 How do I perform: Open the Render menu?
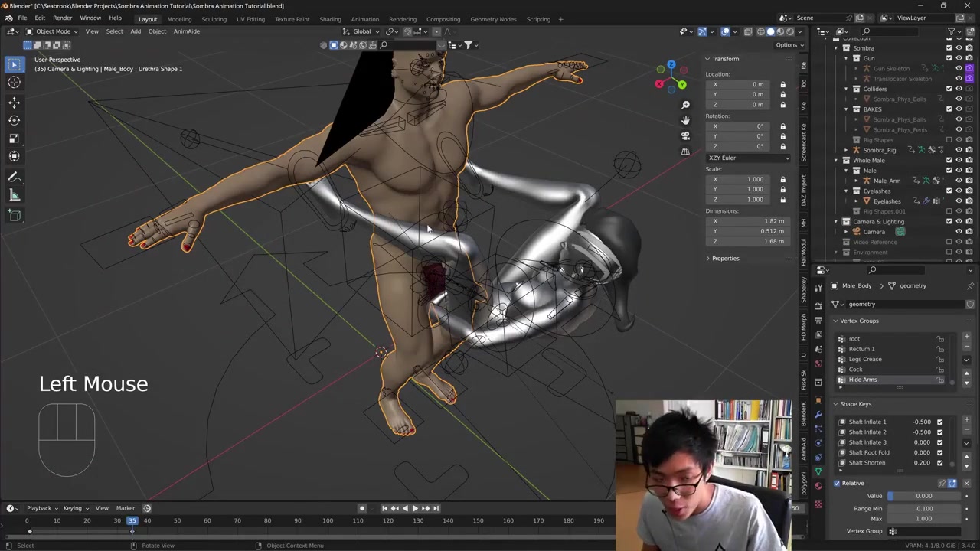(62, 18)
